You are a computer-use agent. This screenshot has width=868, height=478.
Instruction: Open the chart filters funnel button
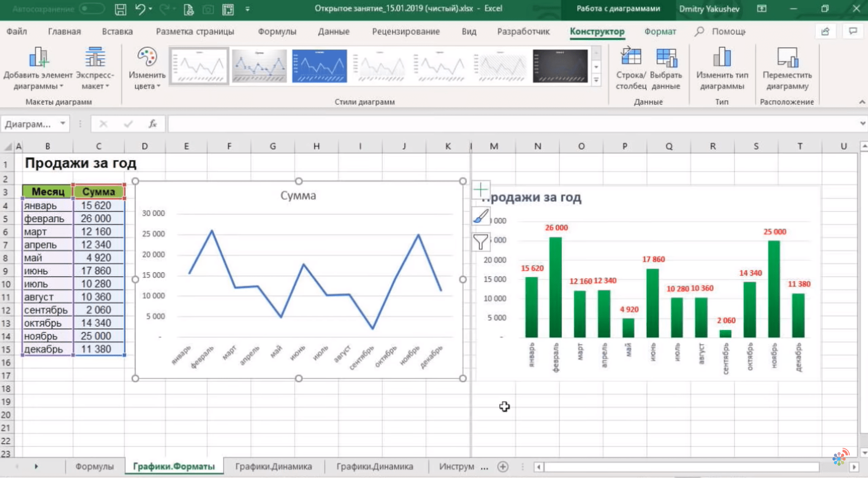point(480,242)
